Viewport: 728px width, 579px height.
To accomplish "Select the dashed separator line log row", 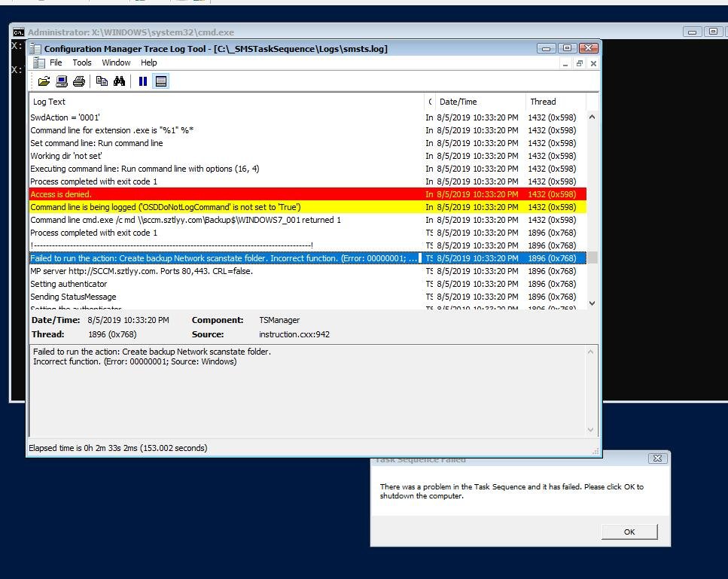I will click(308, 245).
